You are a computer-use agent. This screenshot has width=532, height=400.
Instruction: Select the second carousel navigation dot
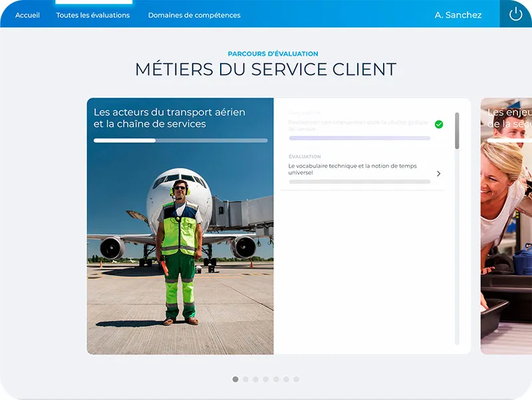245,379
